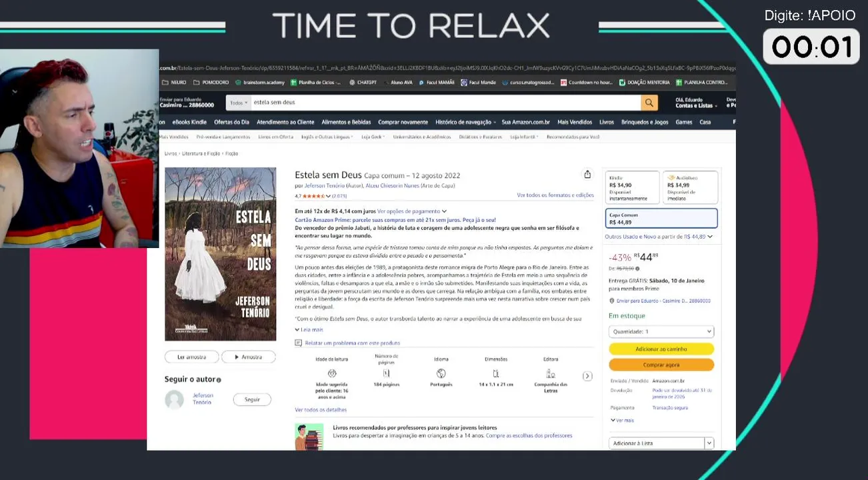Open the PLANILHA CONTROL bookmark
Image resolution: width=868 pixels, height=480 pixels.
click(x=702, y=83)
